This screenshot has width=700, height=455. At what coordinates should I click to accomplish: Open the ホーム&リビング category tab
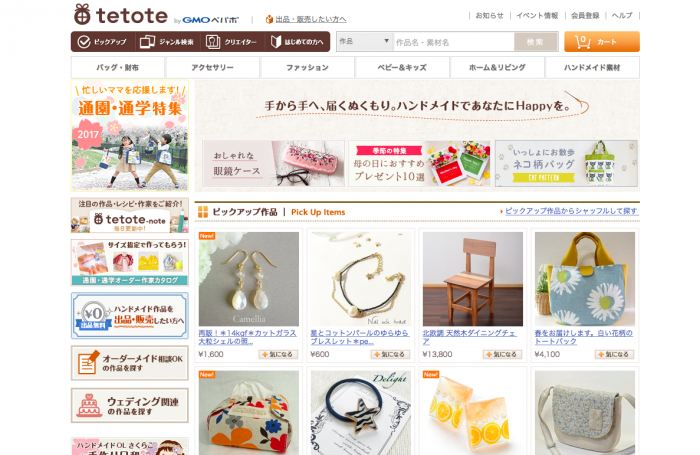[497, 67]
